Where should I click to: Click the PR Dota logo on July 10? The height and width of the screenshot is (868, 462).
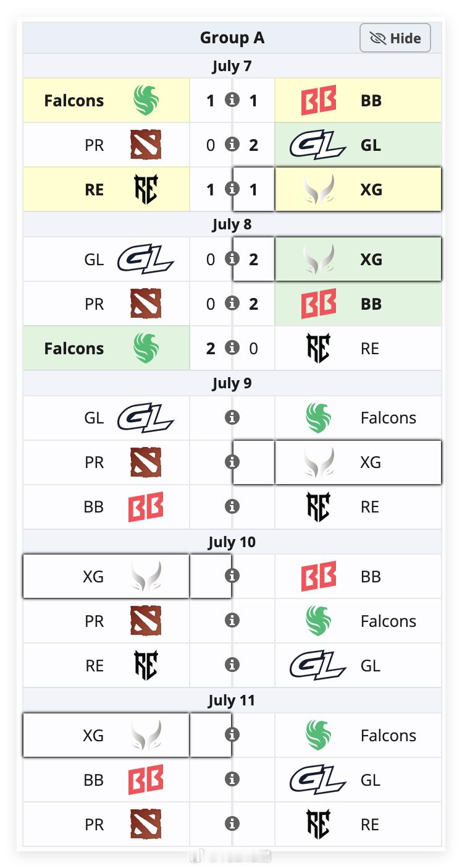(146, 621)
